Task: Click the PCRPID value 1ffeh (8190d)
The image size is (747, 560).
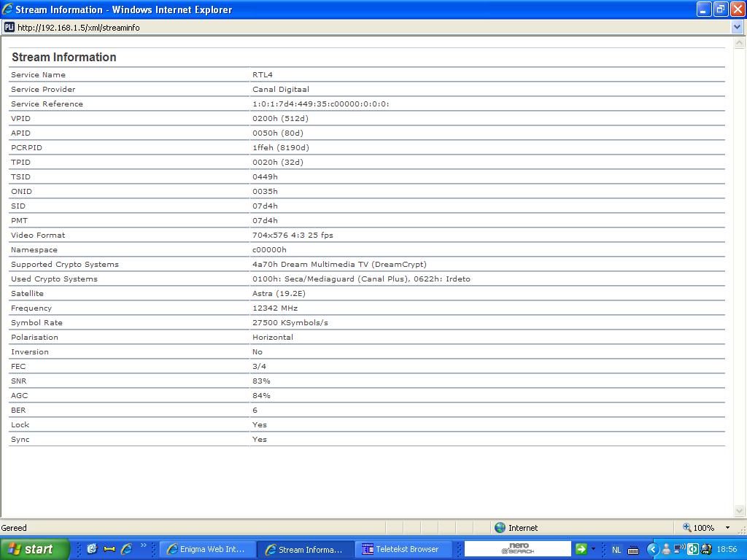Action: click(281, 147)
